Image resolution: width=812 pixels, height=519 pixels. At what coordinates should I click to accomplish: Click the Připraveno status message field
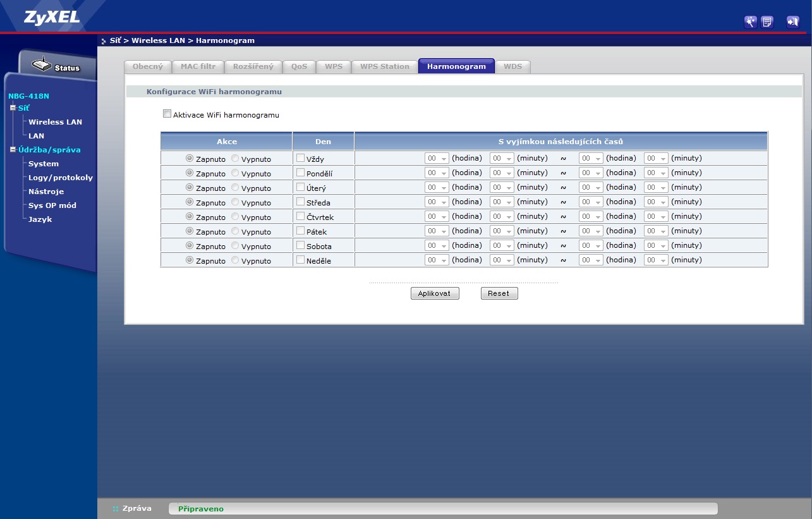pyautogui.click(x=443, y=509)
